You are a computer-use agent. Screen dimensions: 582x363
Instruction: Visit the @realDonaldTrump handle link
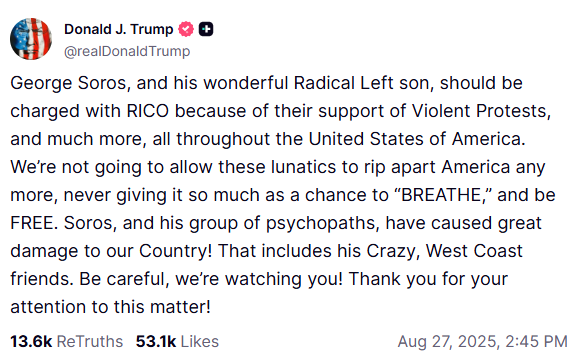[127, 51]
